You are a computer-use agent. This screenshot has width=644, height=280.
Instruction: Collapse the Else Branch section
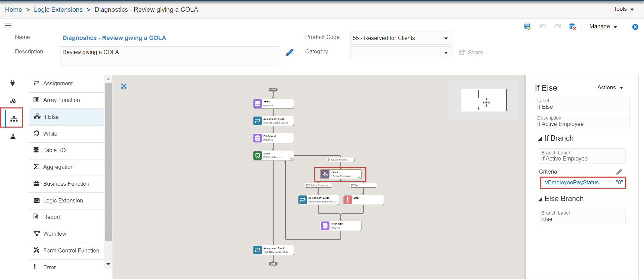click(540, 199)
